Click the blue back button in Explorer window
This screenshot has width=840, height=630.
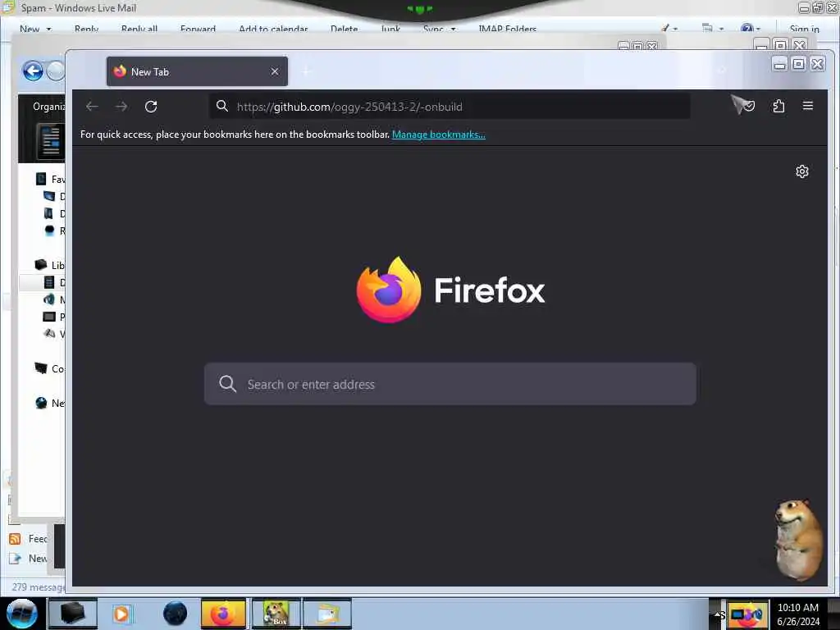(x=33, y=71)
